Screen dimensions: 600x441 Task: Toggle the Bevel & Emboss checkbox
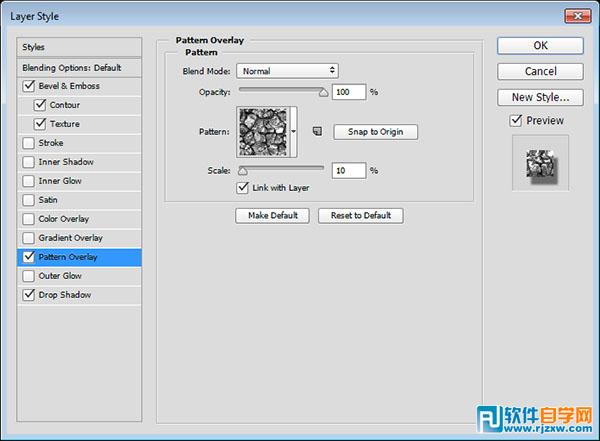click(29, 86)
